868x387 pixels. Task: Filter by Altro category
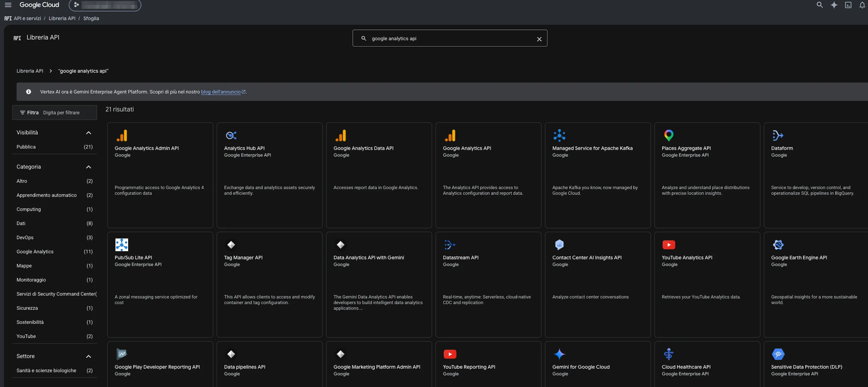point(55,181)
